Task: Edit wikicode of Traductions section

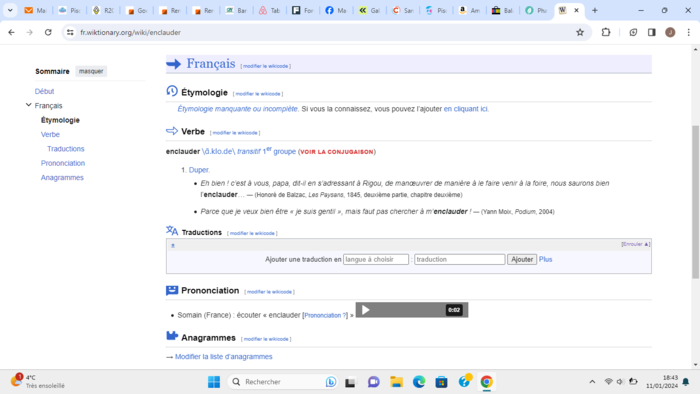Action: pyautogui.click(x=252, y=233)
